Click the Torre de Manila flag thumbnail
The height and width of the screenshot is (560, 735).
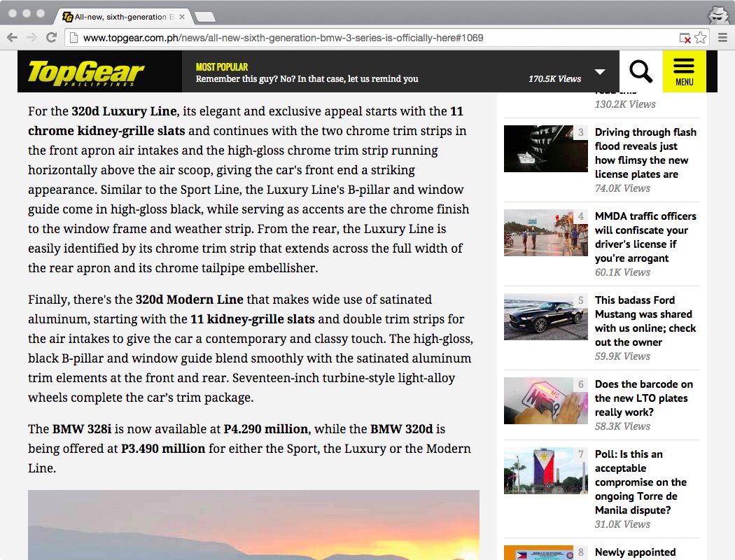click(x=545, y=470)
